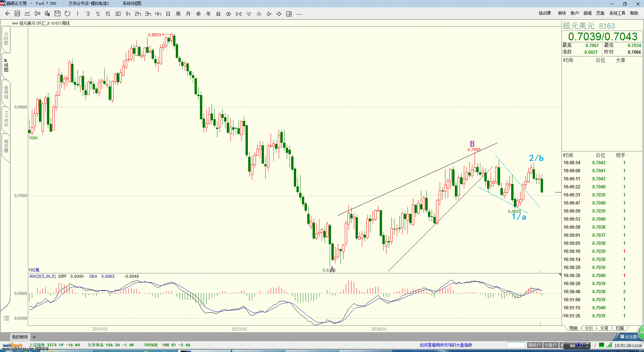Open the quote list view icon

(17, 14)
